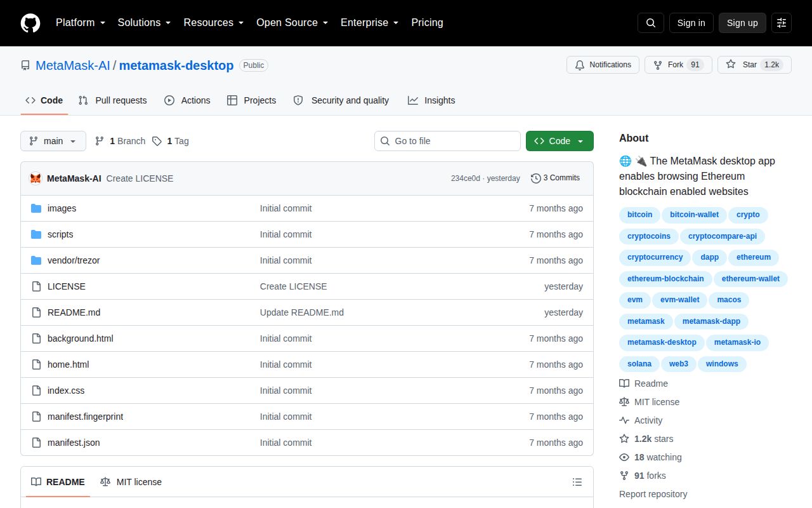The image size is (812, 508).
Task: Open the 3 Commits history link
Action: 555,178
